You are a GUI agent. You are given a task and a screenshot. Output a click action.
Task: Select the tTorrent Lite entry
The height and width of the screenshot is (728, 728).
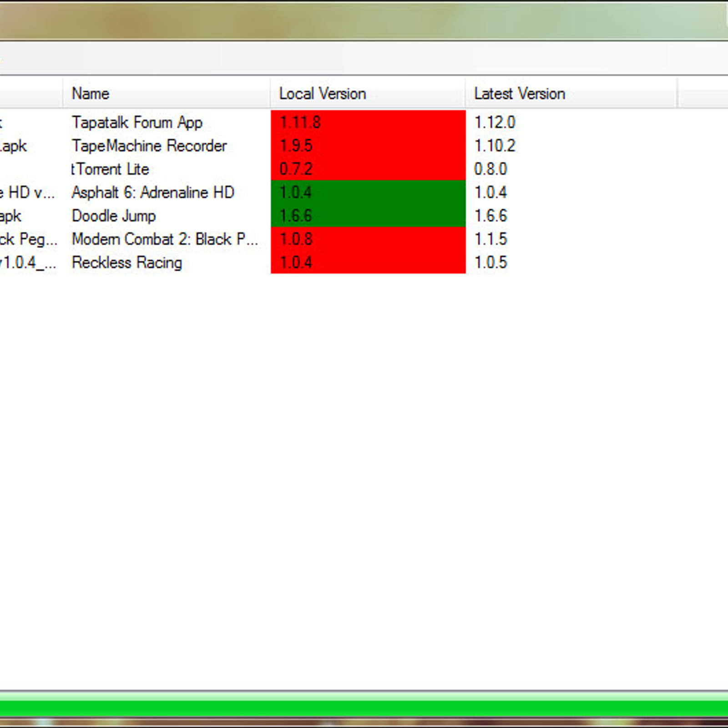coord(110,169)
